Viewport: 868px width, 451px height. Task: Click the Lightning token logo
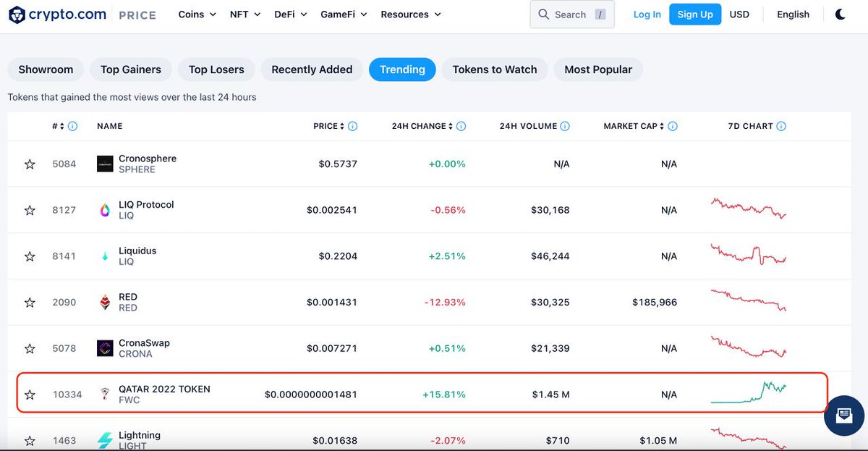[x=105, y=440]
